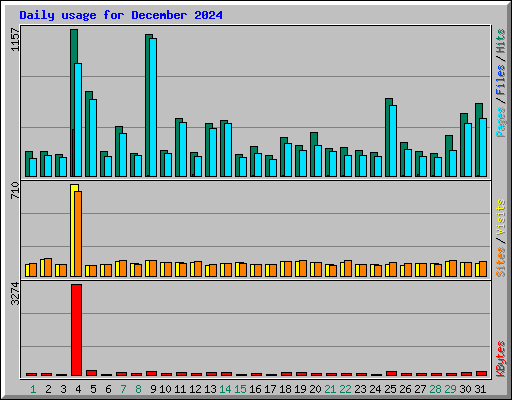The width and height of the screenshot is (512, 400).
Task: Click the Files legend label
Action: [x=500, y=80]
